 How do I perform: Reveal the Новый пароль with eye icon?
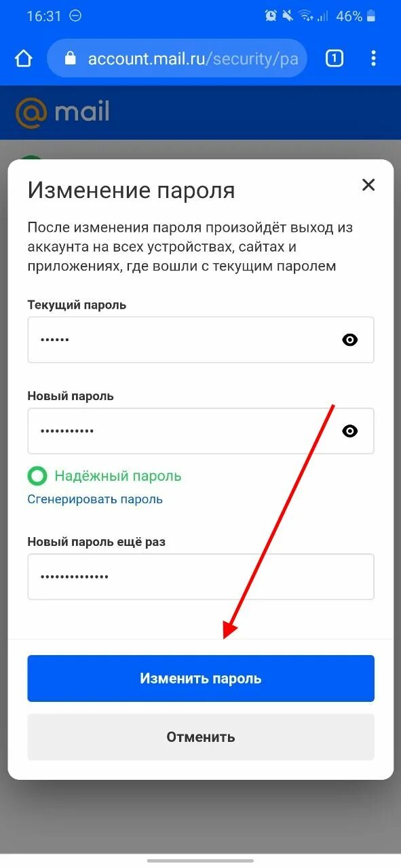[350, 431]
